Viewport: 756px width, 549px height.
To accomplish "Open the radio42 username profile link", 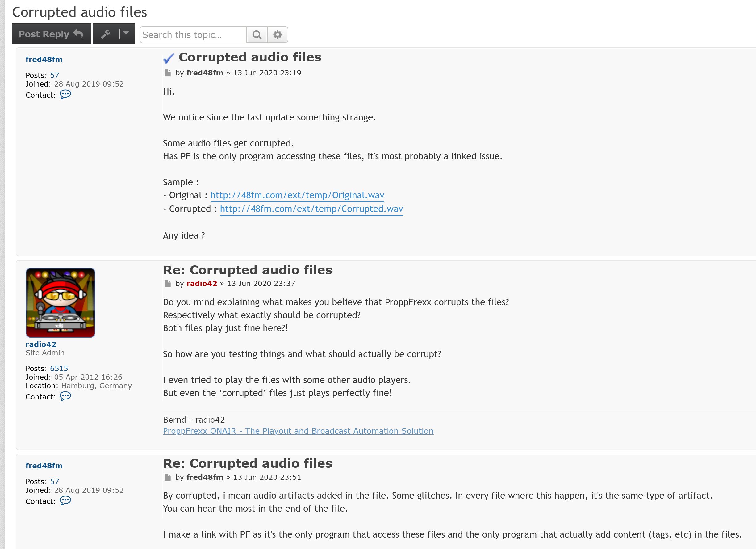I will pos(41,344).
